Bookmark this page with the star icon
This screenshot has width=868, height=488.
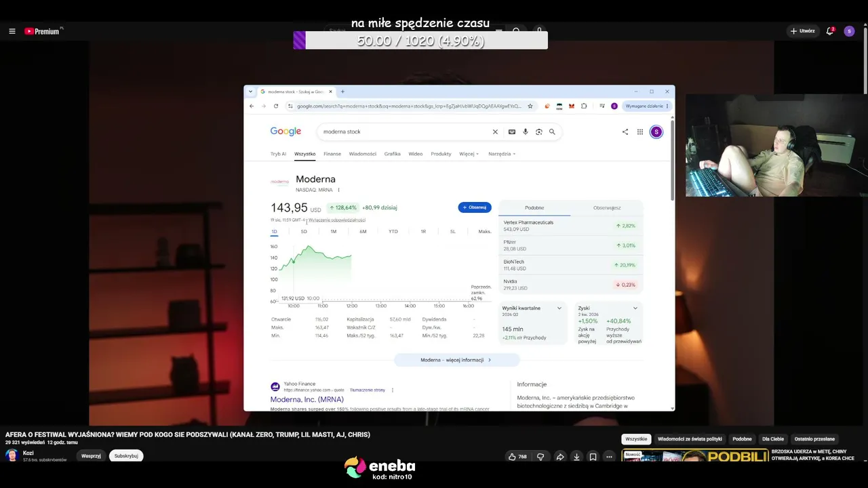tap(530, 106)
